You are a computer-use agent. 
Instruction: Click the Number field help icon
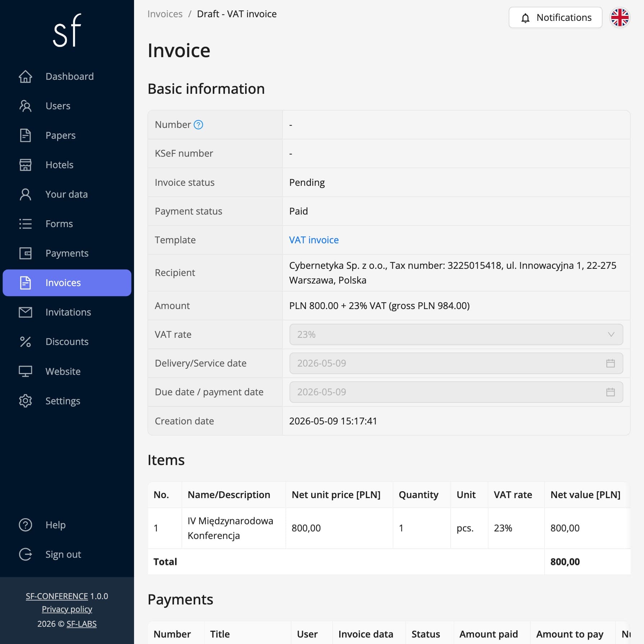pos(198,125)
